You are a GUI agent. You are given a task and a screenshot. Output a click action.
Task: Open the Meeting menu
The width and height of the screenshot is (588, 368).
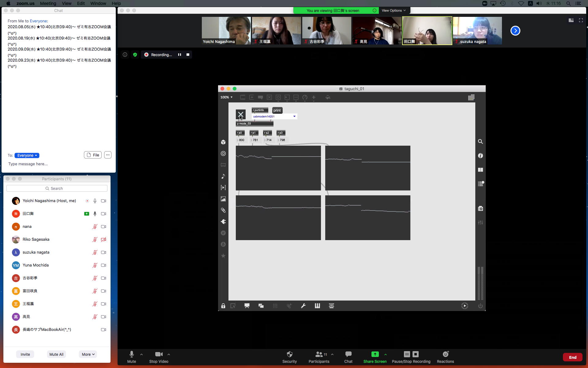(48, 3)
